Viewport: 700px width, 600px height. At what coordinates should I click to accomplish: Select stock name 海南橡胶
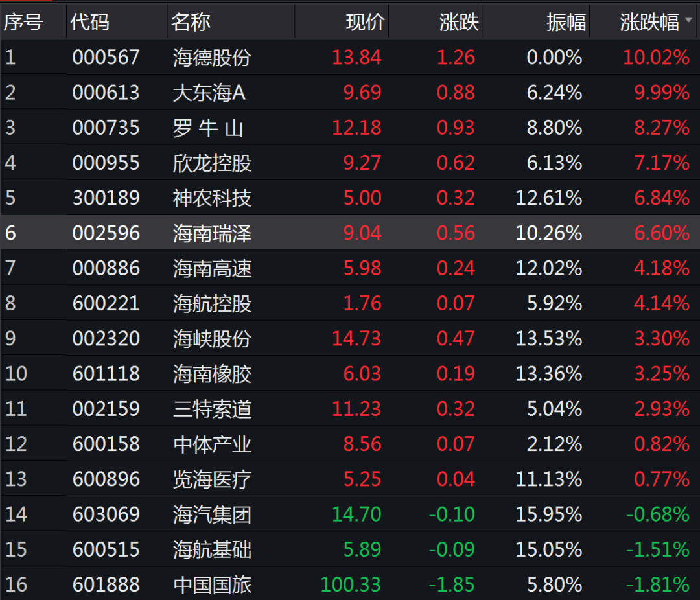(x=212, y=374)
